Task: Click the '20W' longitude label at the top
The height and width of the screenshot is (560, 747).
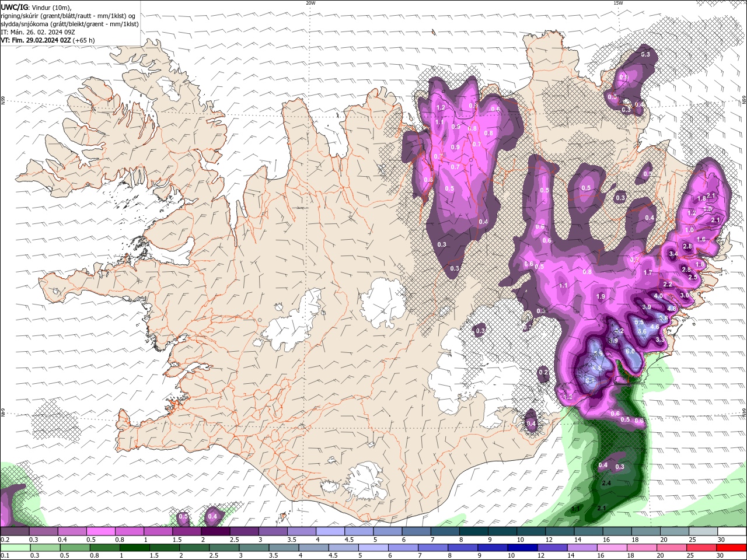Action: [x=310, y=3]
